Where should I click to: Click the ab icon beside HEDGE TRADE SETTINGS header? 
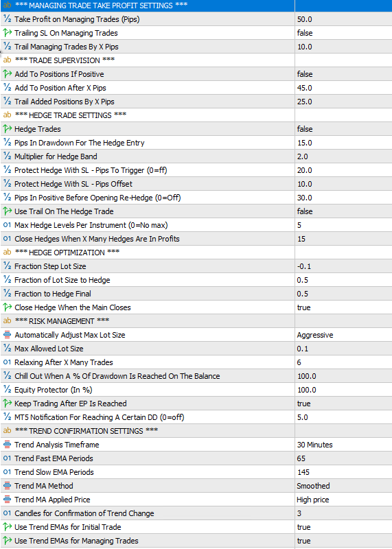[x=7, y=115]
